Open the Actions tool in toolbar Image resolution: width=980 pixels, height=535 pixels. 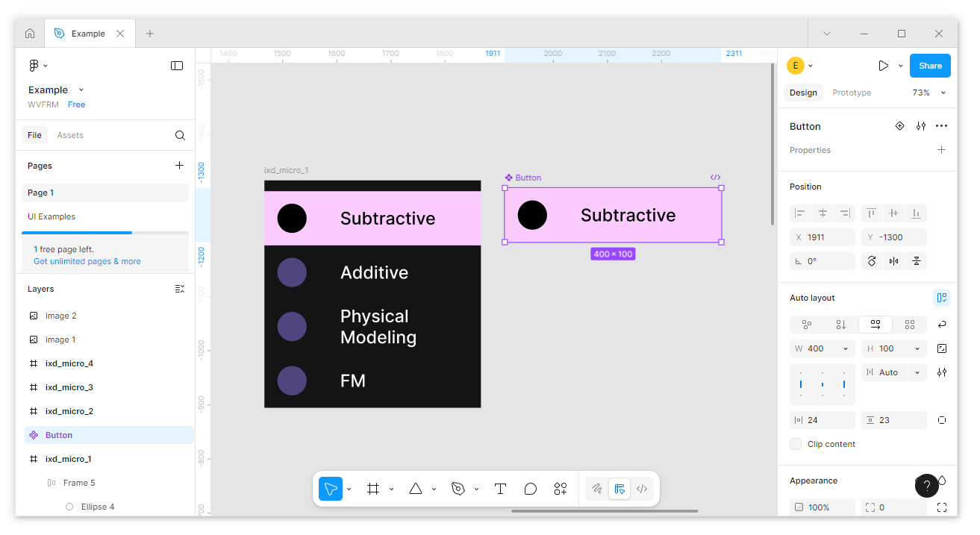pos(560,489)
